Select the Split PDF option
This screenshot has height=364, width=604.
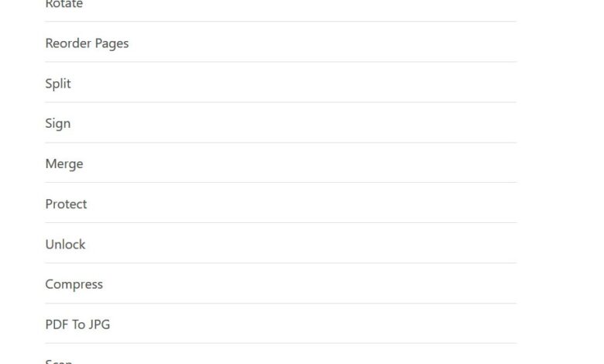click(58, 84)
